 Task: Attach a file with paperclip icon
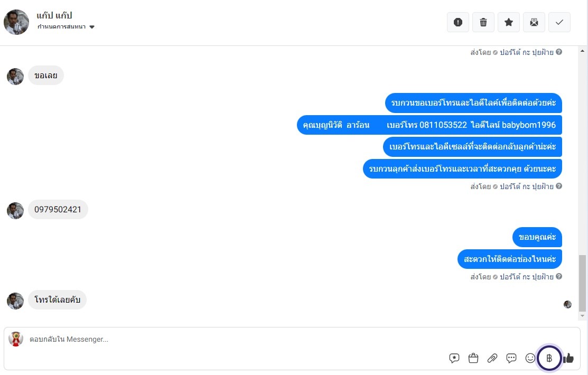point(492,358)
